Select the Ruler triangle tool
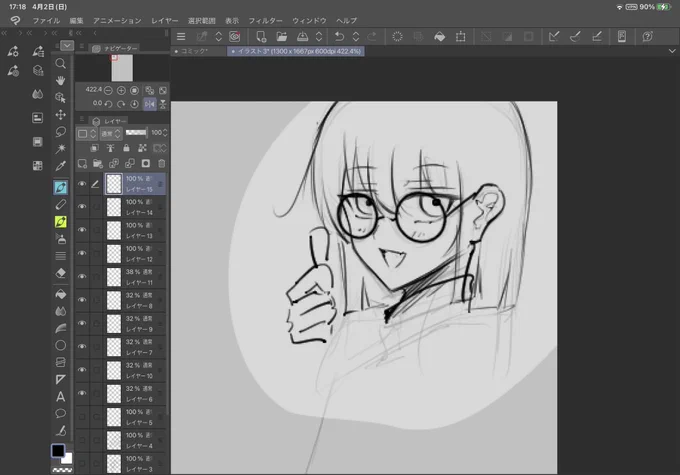This screenshot has width=680, height=475. (61, 379)
